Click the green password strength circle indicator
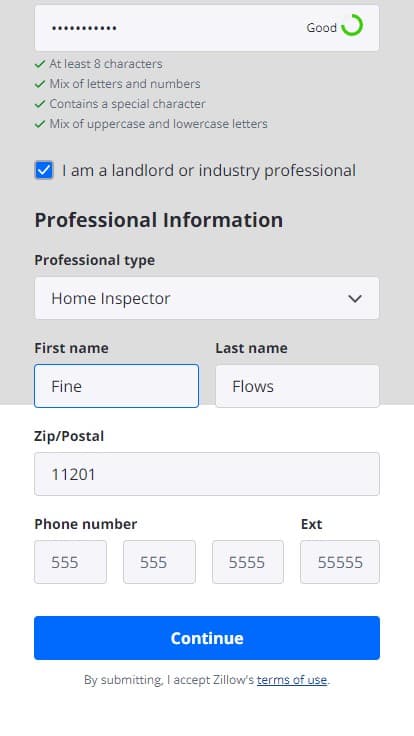 click(352, 25)
